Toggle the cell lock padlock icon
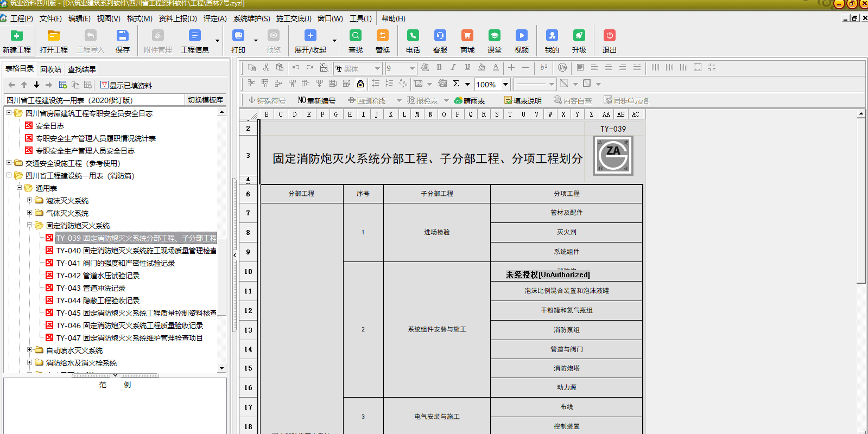Screen dimensions: 868x434 tap(360, 84)
